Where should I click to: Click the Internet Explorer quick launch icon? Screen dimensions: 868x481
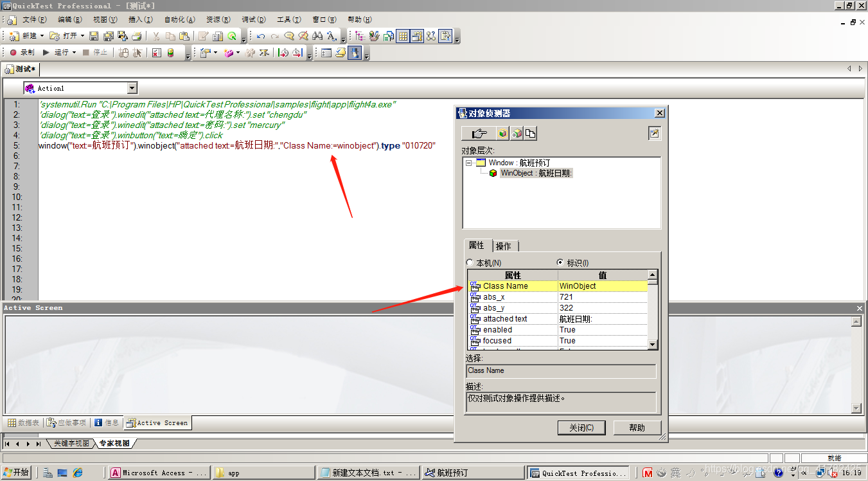pos(78,473)
